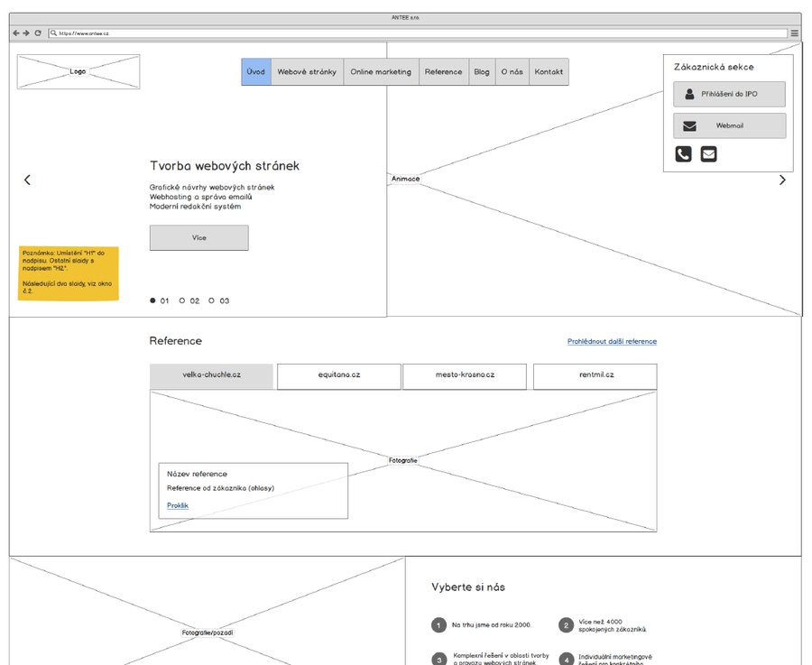Select slide indicator 02
This screenshot has width=812, height=665.
182,300
